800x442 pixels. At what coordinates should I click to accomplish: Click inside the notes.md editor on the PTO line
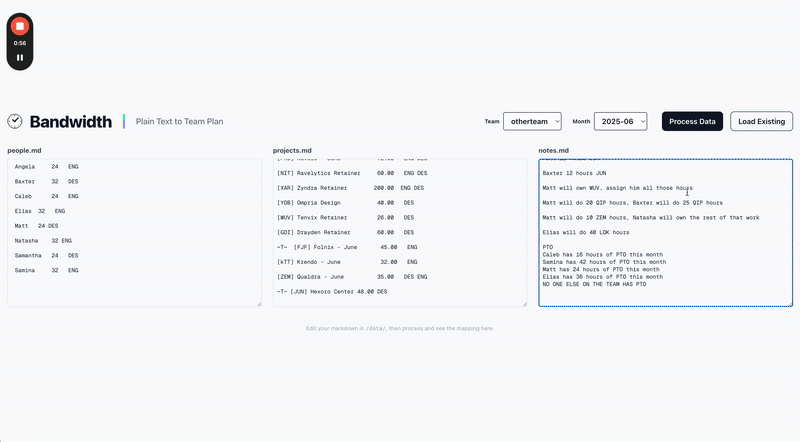(548, 246)
